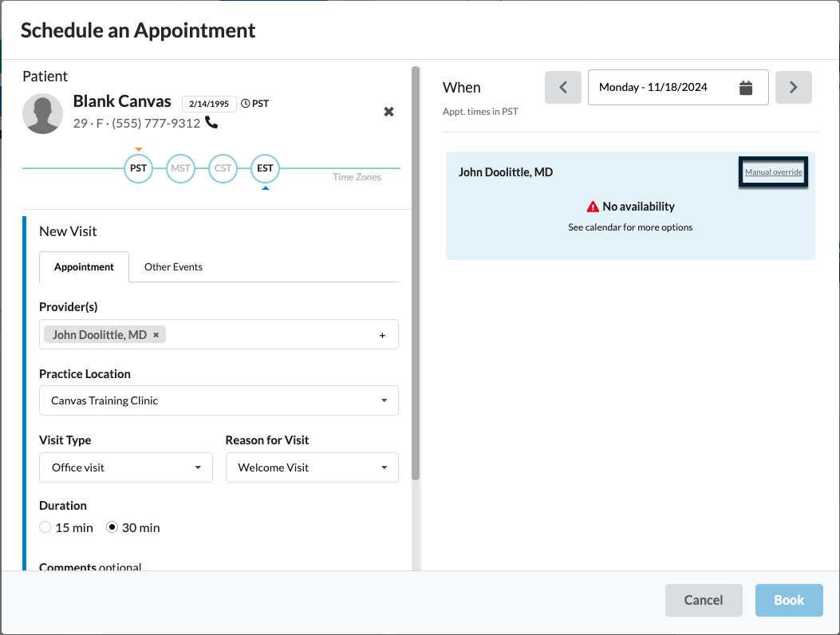This screenshot has height=635, width=840.
Task: Click the Manual override link
Action: tap(773, 172)
